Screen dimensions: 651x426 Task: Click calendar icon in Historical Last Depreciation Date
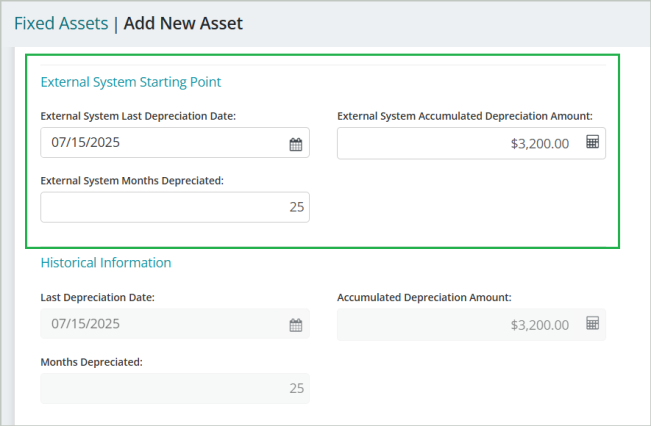[x=296, y=325]
